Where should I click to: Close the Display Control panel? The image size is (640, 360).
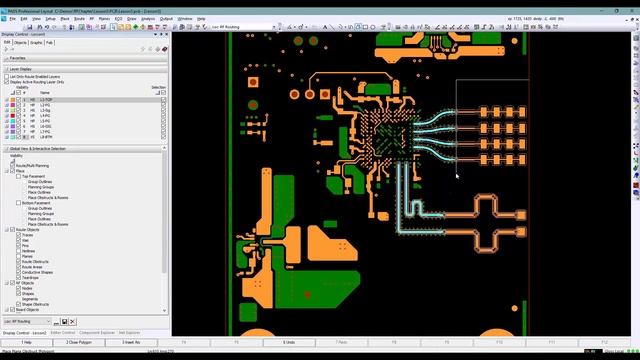[166, 34]
